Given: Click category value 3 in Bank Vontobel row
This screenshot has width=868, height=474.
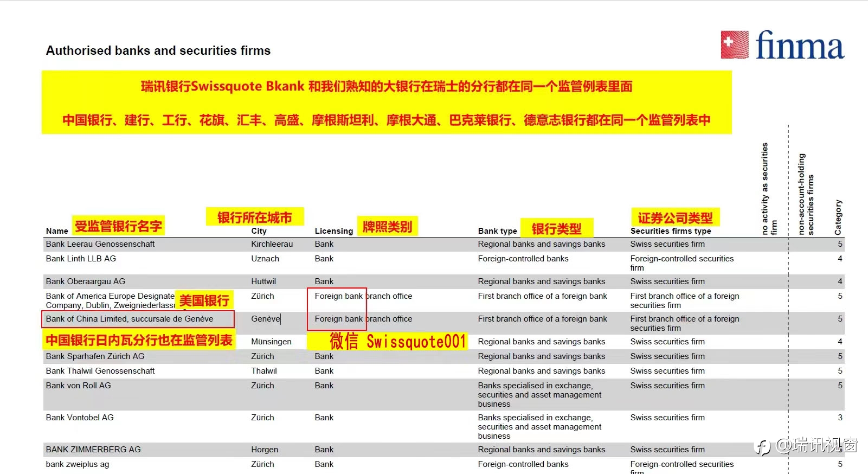Looking at the screenshot, I should (840, 418).
